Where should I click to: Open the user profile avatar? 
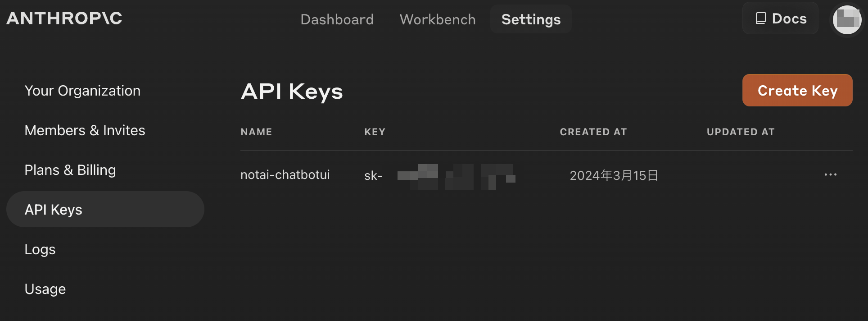point(846,20)
